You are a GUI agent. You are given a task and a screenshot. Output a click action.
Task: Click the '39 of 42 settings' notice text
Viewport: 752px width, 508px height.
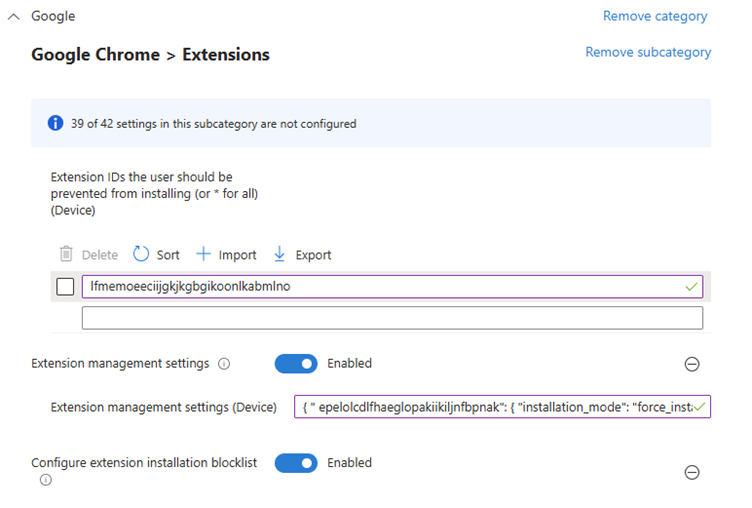(x=213, y=124)
